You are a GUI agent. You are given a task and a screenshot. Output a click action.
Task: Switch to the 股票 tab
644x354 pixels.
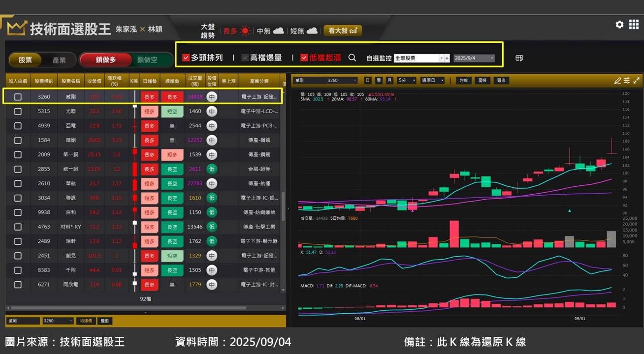[x=25, y=60]
